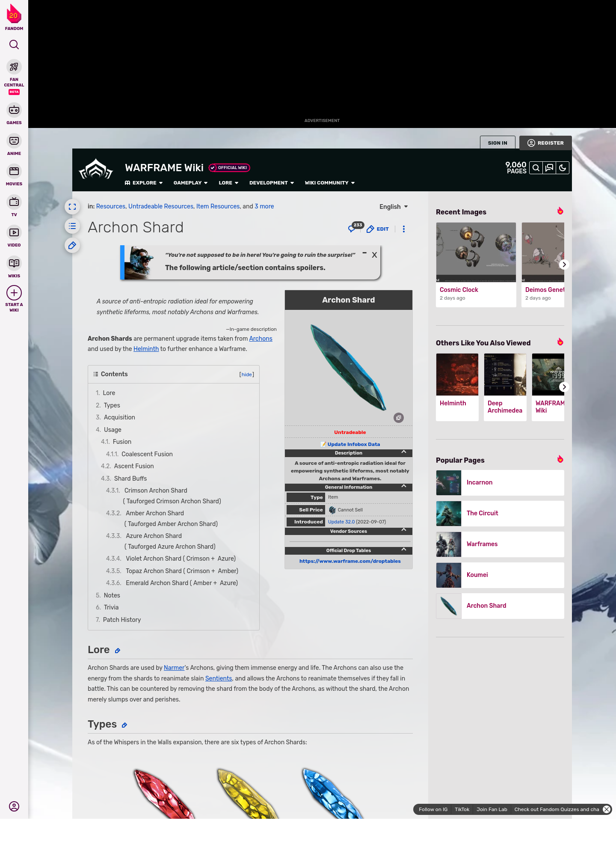Image resolution: width=616 pixels, height=856 pixels.
Task: Advance Others Like You Also Viewed carousel
Action: tap(564, 387)
